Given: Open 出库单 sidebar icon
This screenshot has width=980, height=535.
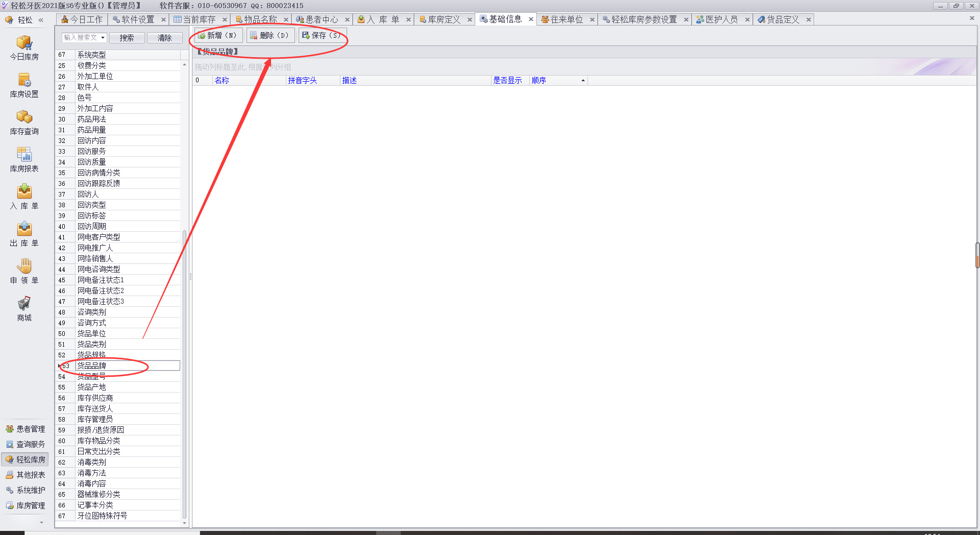Looking at the screenshot, I should tap(24, 234).
